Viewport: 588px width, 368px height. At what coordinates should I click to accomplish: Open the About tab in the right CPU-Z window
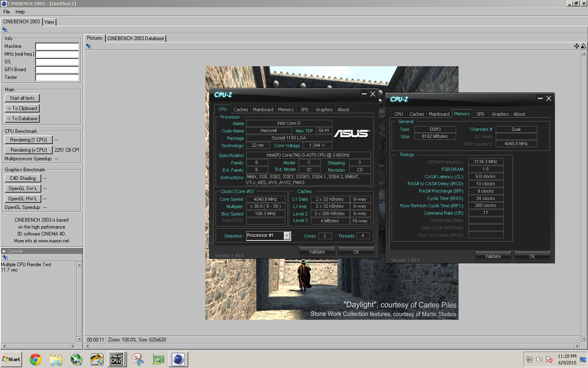pyautogui.click(x=519, y=114)
